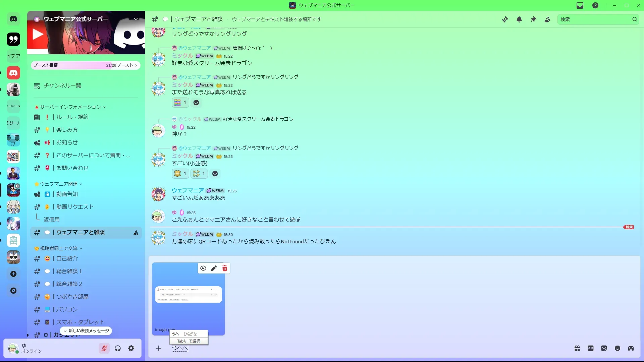Open the sticker picker icon

pyautogui.click(x=604, y=348)
